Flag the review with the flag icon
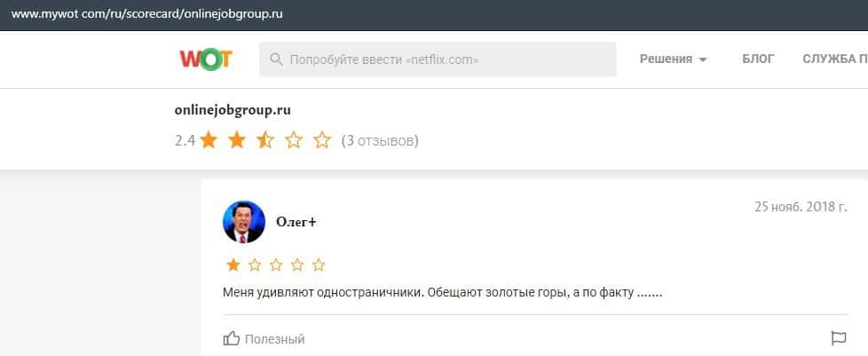The height and width of the screenshot is (356, 868). pyautogui.click(x=838, y=338)
